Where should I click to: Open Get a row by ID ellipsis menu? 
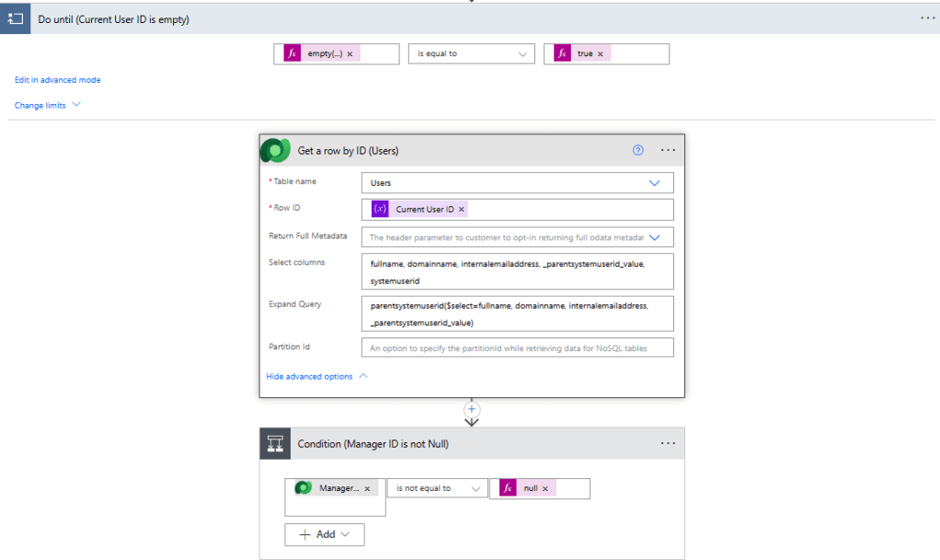click(x=668, y=150)
